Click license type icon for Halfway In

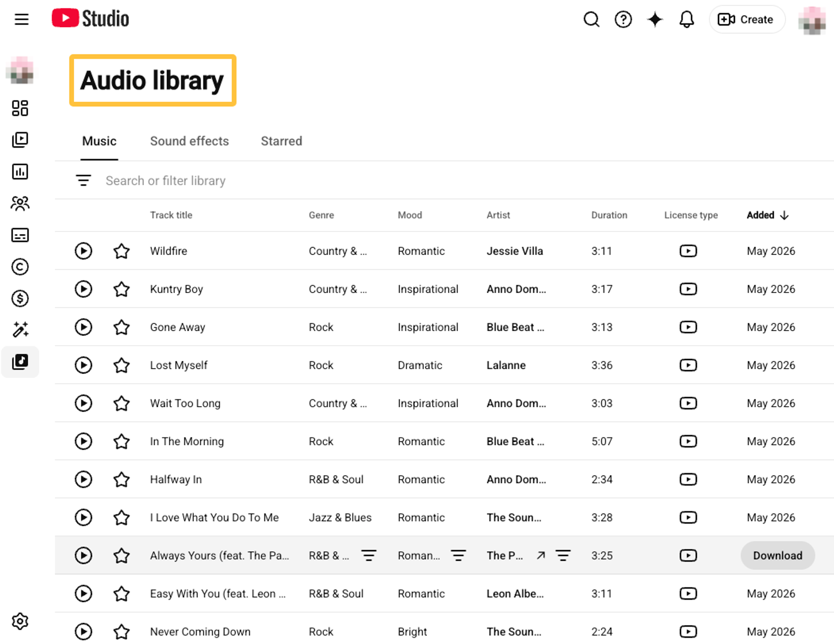[x=688, y=479]
